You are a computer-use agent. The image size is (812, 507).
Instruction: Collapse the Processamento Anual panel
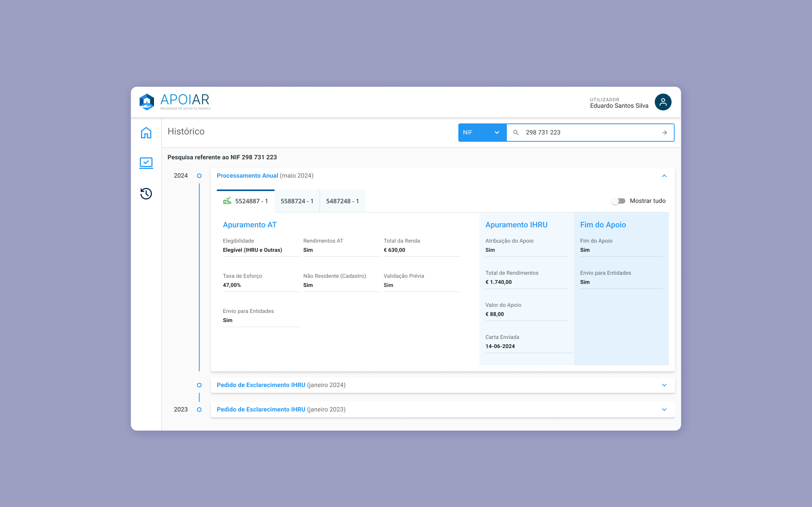[664, 176]
